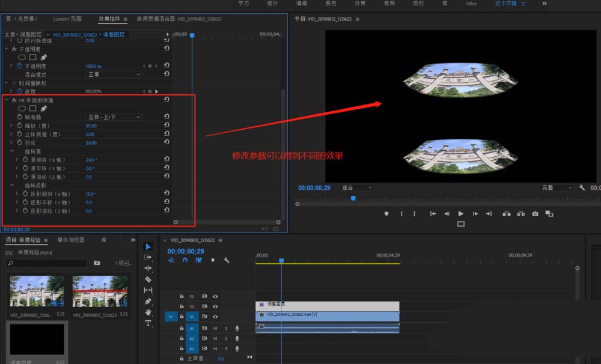The image size is (601, 364).
Task: Click the program monitor playhead marker
Action: (x=353, y=198)
